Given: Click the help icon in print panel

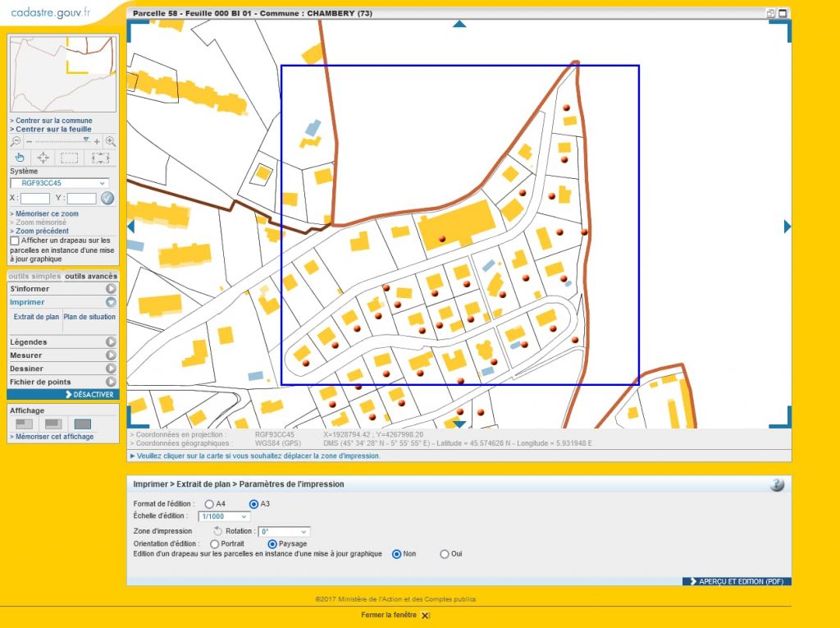Looking at the screenshot, I should 777,484.
